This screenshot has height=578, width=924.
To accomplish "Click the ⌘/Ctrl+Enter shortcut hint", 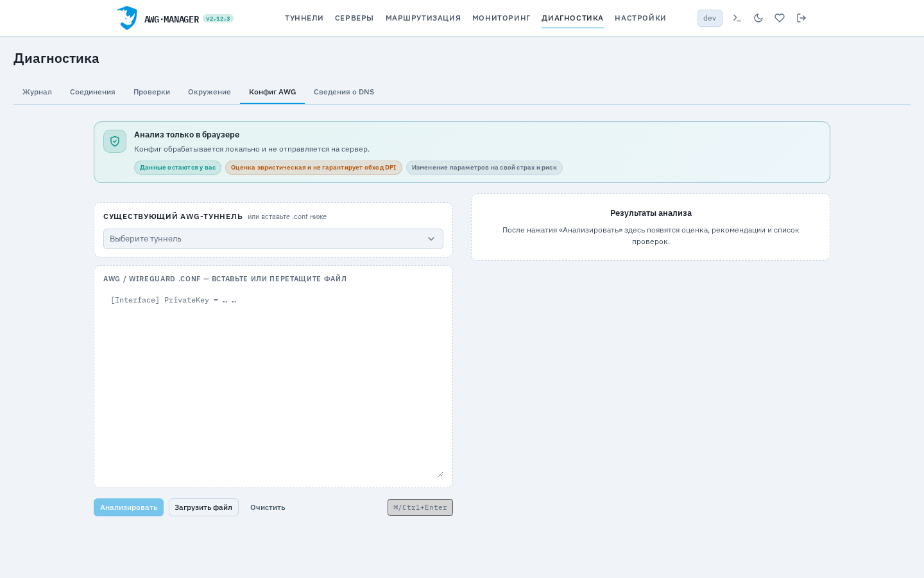I will point(420,507).
